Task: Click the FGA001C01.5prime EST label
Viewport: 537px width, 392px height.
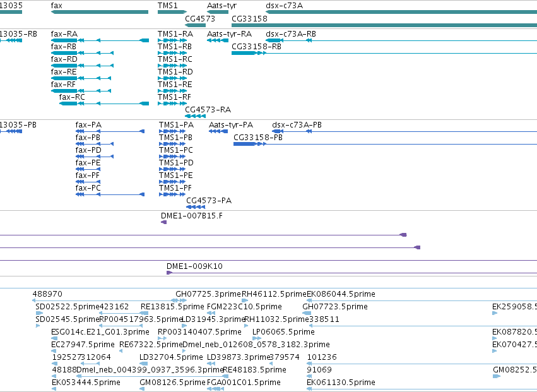Action: (x=244, y=383)
